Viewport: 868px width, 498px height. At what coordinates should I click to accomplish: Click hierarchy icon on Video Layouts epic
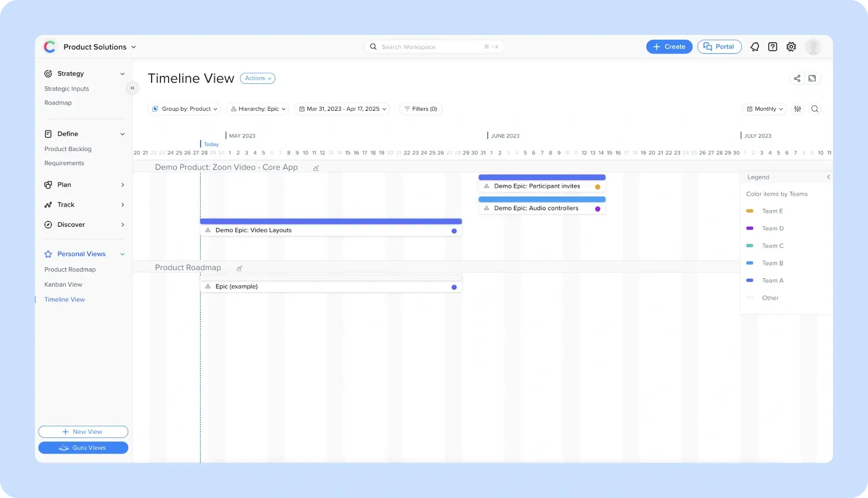pos(208,230)
